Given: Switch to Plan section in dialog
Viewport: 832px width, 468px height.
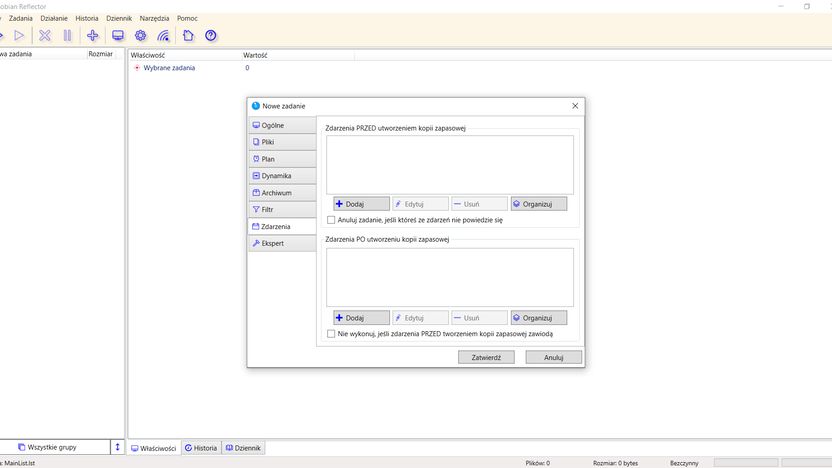Looking at the screenshot, I should point(282,159).
